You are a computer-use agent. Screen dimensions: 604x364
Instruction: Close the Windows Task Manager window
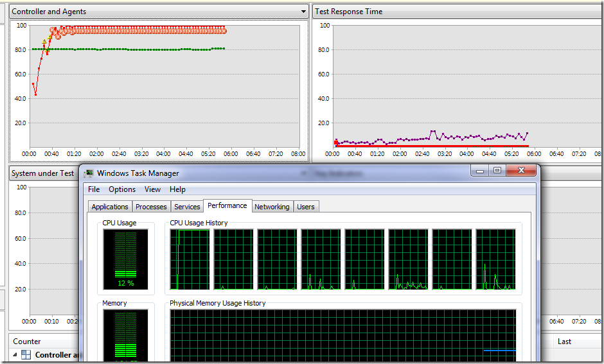click(521, 171)
